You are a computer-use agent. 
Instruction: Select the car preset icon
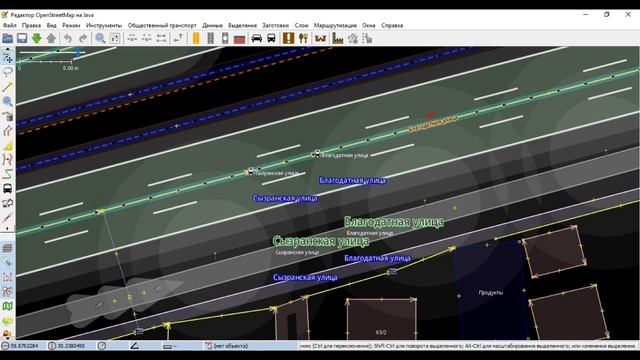click(257, 38)
